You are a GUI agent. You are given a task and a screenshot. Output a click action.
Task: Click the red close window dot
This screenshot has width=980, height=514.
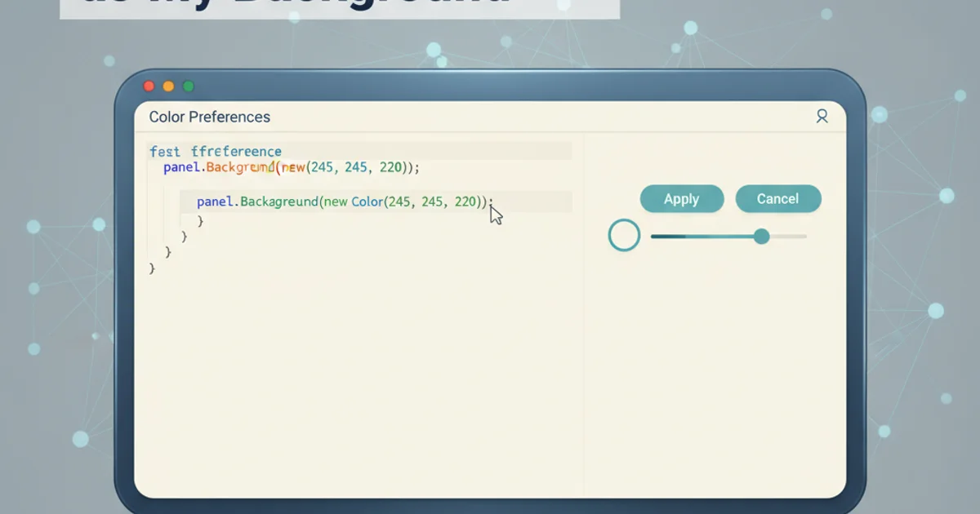click(x=149, y=86)
